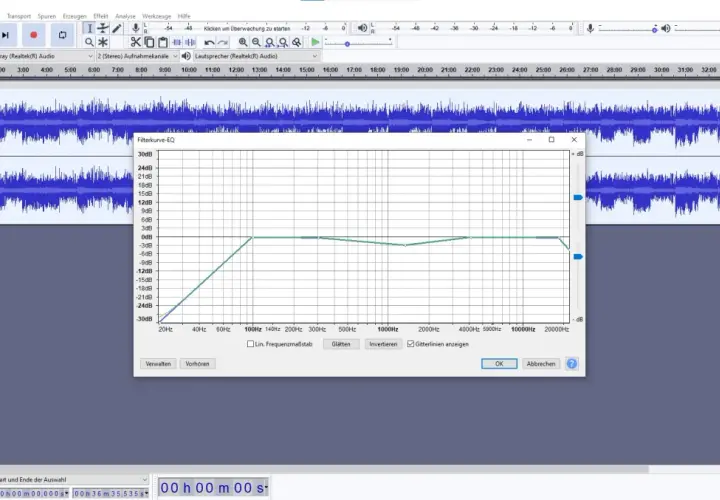Click the 15:00 mark on the timeline ruler
The image size is (720, 500).
tap(307, 70)
